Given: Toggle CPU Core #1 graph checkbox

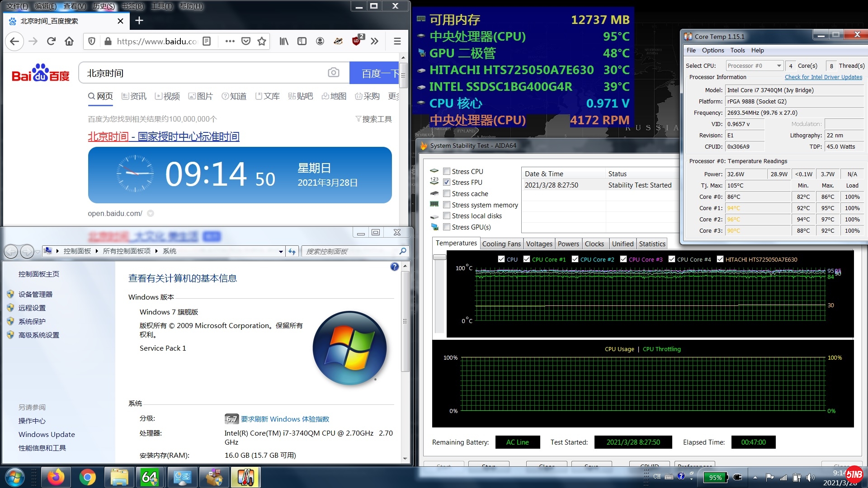Looking at the screenshot, I should coord(527,259).
